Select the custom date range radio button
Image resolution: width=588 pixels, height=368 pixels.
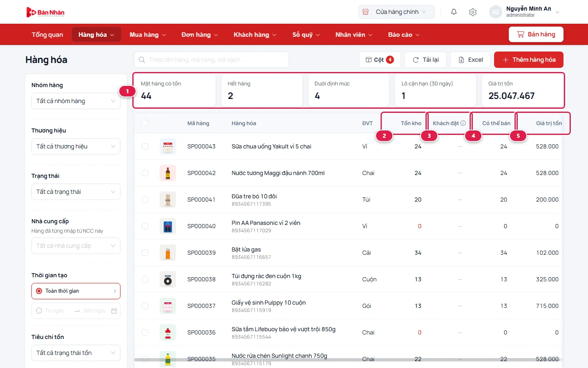tap(39, 311)
